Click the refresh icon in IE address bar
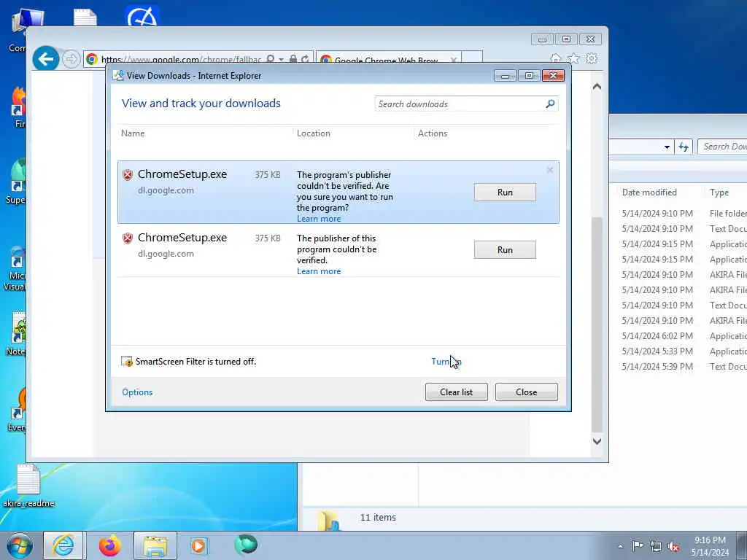Image resolution: width=747 pixels, height=560 pixels. point(306,59)
